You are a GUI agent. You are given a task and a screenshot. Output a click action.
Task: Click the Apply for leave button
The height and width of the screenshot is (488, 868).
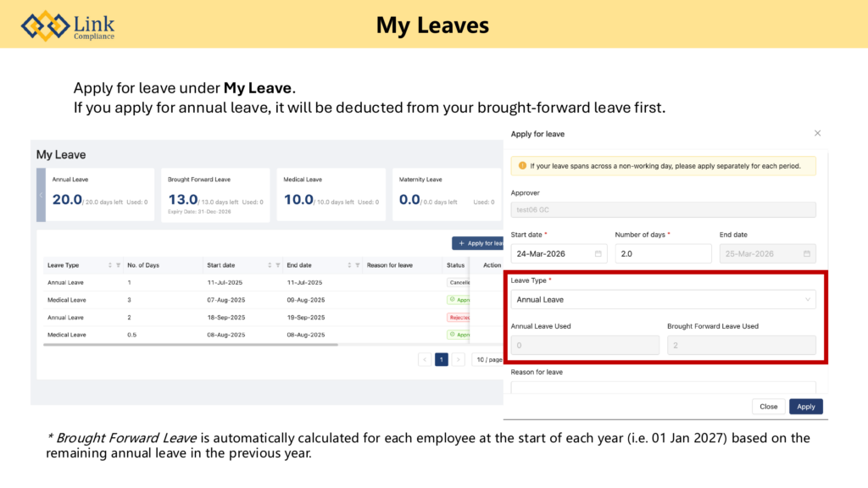479,243
